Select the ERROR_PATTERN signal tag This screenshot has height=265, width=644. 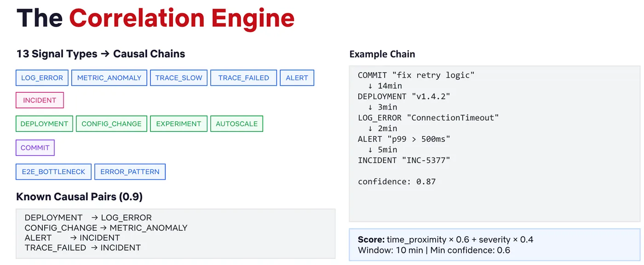[130, 172]
